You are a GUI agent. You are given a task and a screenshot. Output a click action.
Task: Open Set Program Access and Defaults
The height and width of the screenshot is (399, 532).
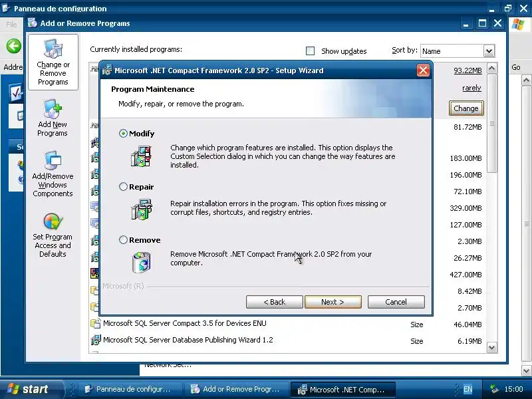coord(53,235)
